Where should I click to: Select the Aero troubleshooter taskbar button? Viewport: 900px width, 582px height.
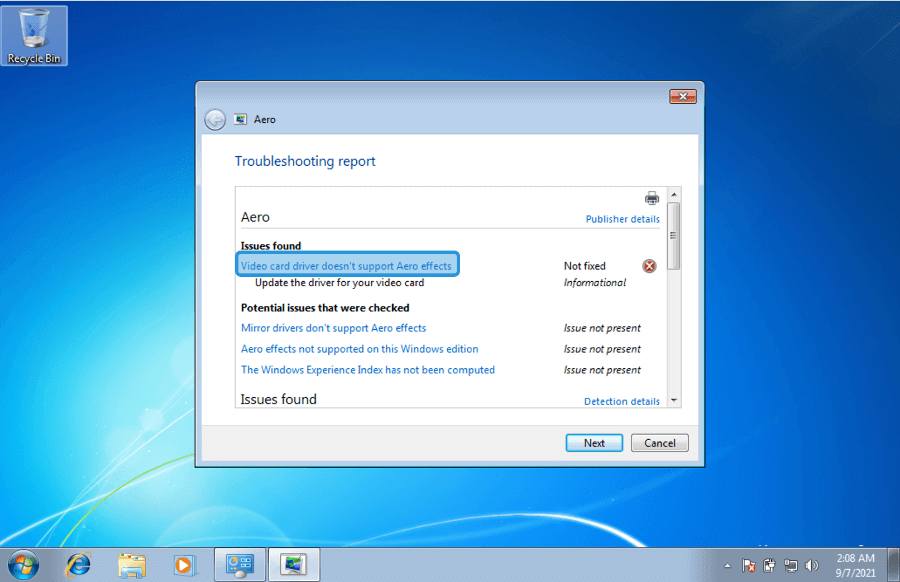[x=294, y=565]
